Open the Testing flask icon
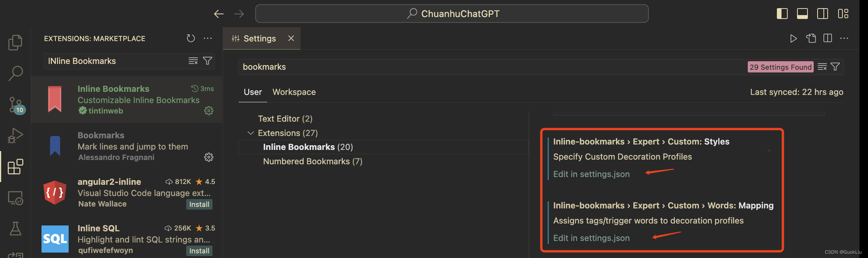 (x=15, y=229)
